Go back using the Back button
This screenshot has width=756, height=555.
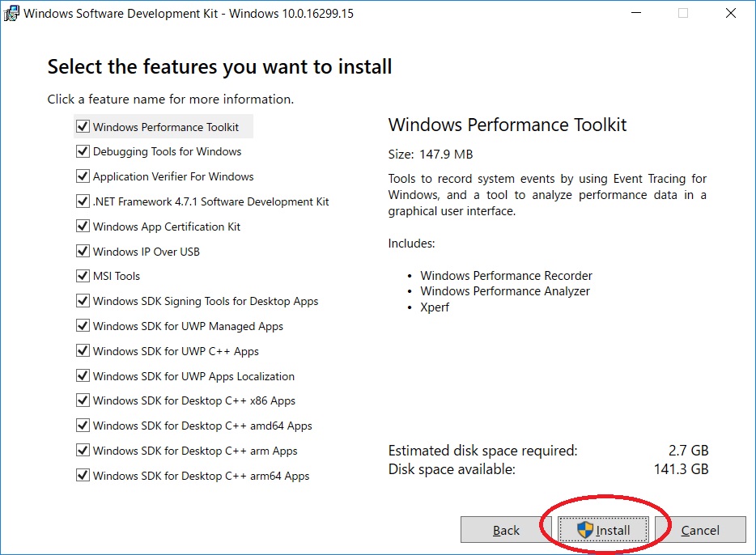click(506, 529)
